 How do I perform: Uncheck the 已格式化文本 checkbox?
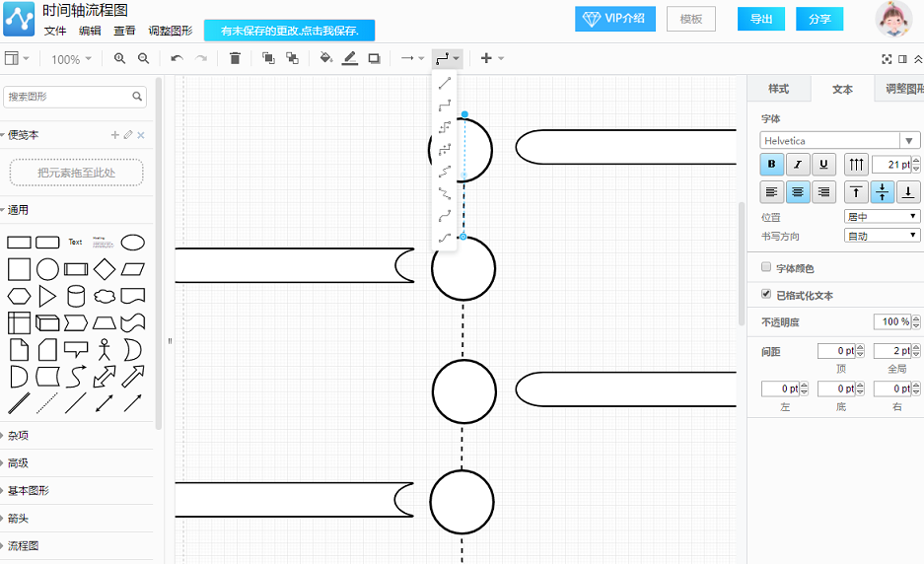[766, 294]
